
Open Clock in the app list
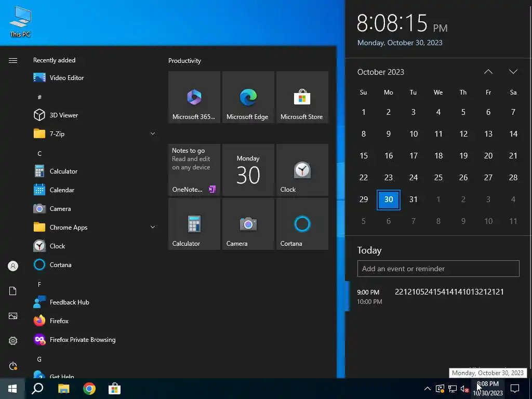(95, 246)
